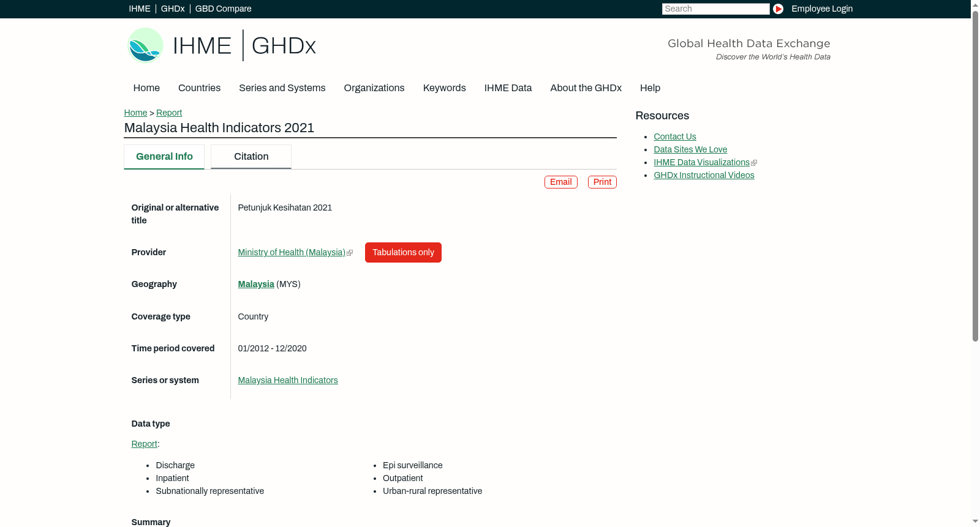Open Ministry of Health (Malaysia) link
This screenshot has height=527, width=980.
click(292, 252)
